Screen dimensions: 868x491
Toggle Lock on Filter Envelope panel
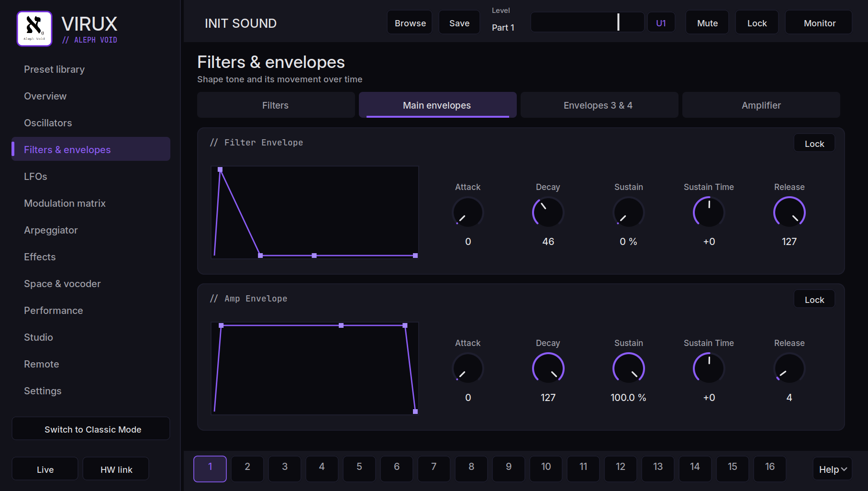click(814, 143)
